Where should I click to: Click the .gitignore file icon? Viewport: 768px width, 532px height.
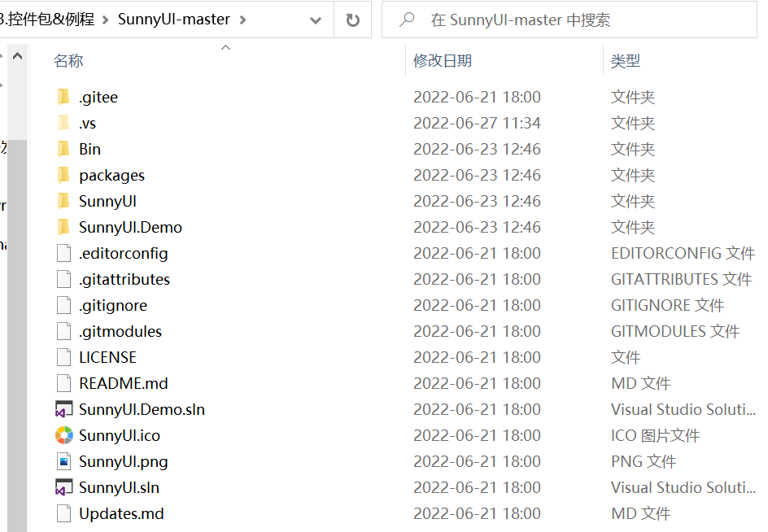[x=63, y=305]
